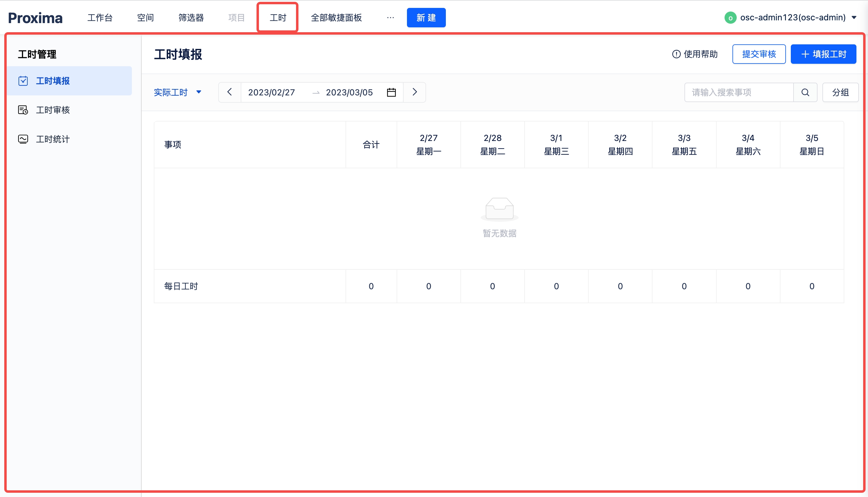The height and width of the screenshot is (497, 868).
Task: Click the blue 填报工时 button
Action: click(824, 54)
